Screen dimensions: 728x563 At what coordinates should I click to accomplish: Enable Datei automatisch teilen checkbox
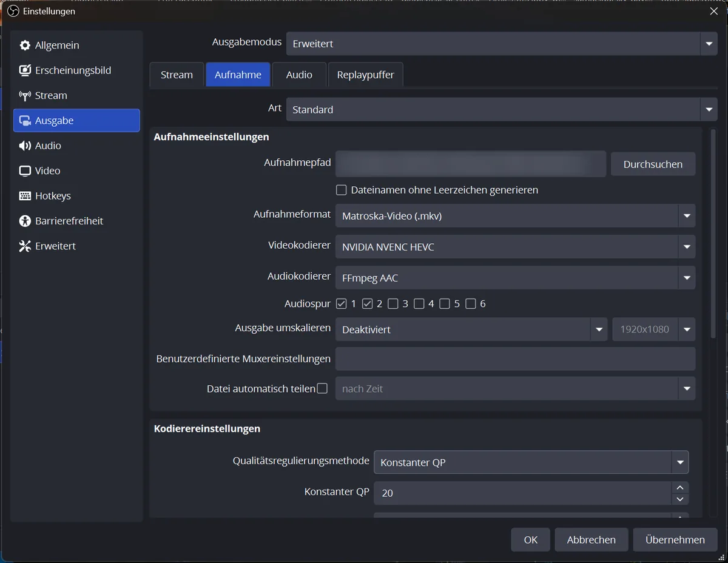[322, 388]
